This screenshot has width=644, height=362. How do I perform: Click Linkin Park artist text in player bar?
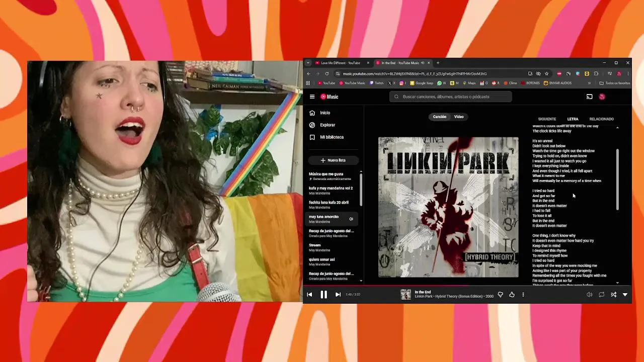tap(424, 297)
